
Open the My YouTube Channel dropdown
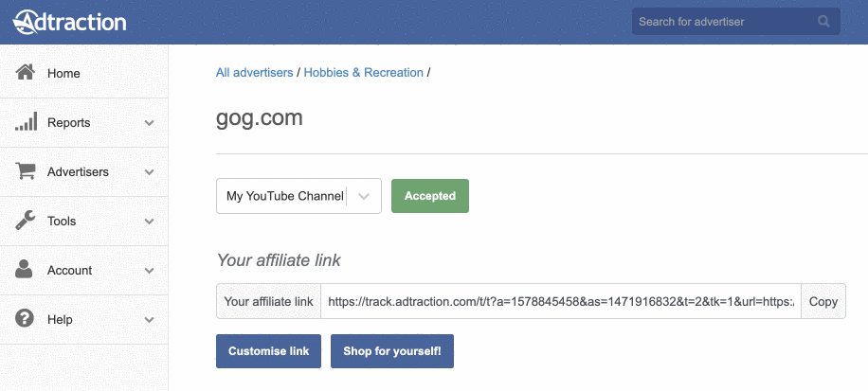point(298,196)
